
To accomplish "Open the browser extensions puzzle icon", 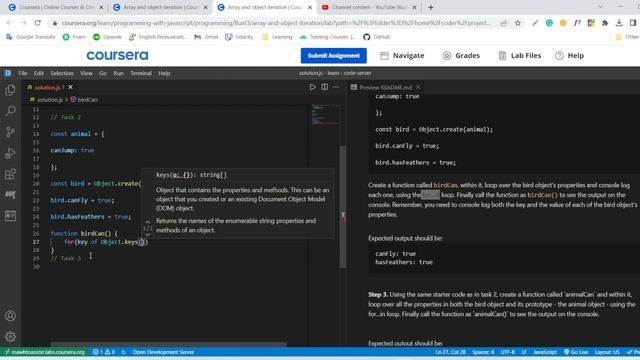I will (x=605, y=23).
